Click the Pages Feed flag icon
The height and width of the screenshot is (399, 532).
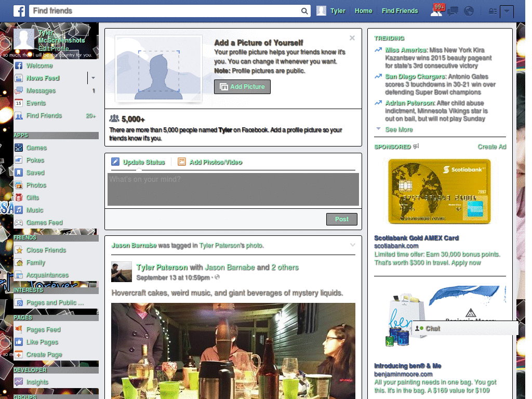(x=19, y=329)
